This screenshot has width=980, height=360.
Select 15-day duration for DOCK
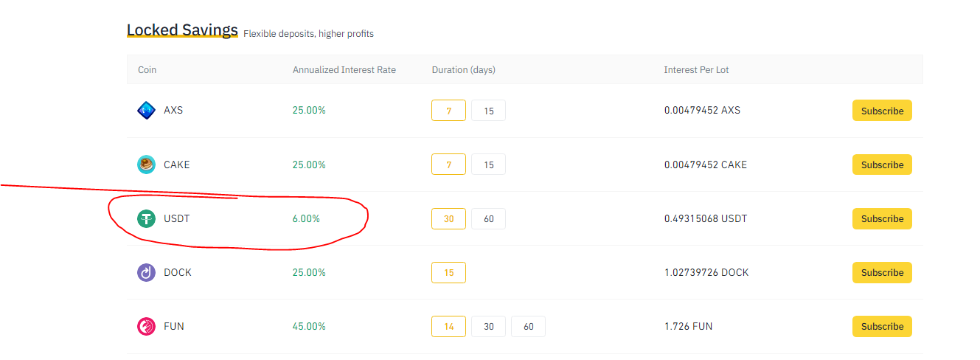[448, 272]
